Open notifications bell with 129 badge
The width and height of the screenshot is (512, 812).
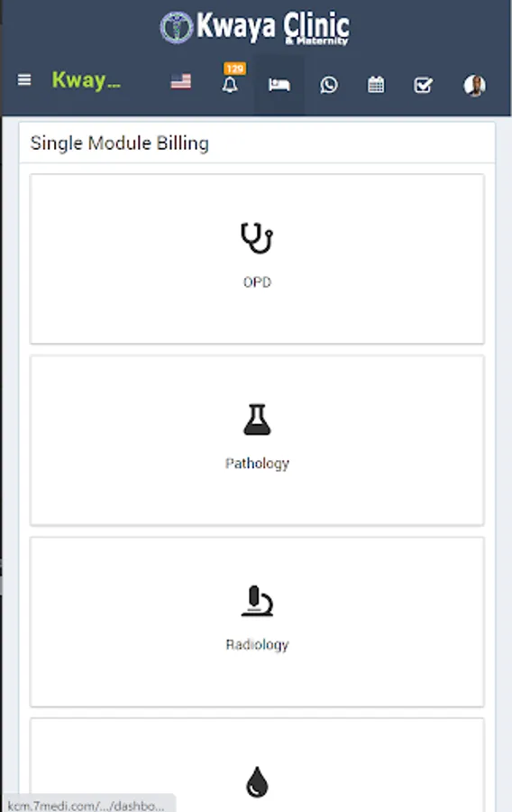coord(230,85)
